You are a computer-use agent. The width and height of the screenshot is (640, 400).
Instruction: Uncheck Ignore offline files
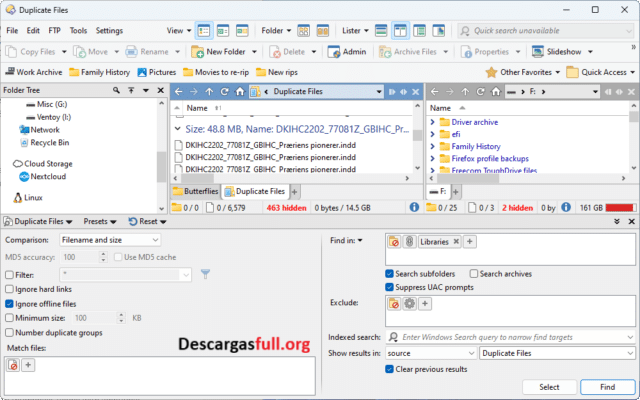coord(9,304)
